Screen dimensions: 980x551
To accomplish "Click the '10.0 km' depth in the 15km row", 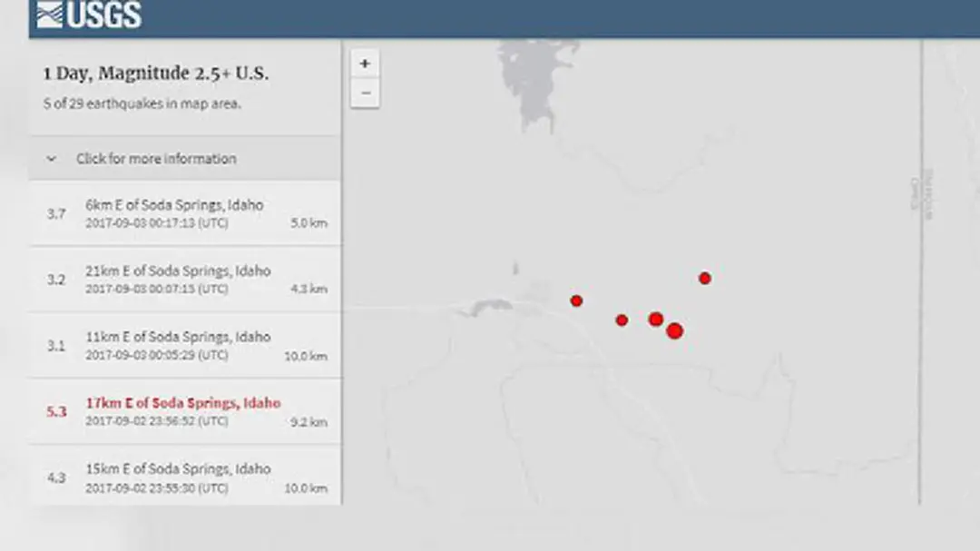I will [x=306, y=488].
